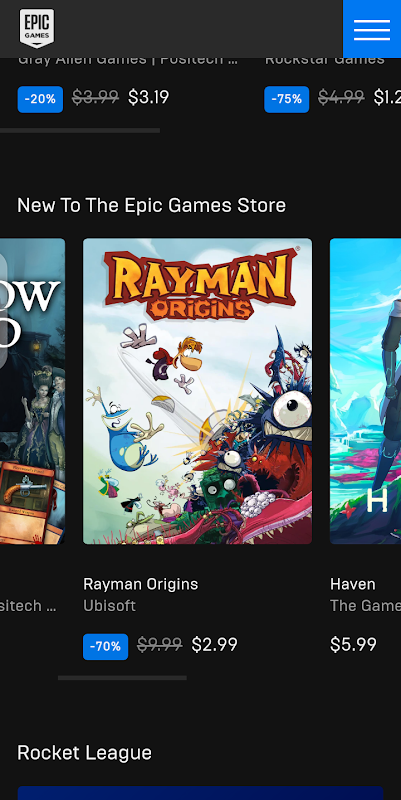Image resolution: width=401 pixels, height=800 pixels.
Task: Open the Haven game cover thumbnail
Action: coord(365,391)
